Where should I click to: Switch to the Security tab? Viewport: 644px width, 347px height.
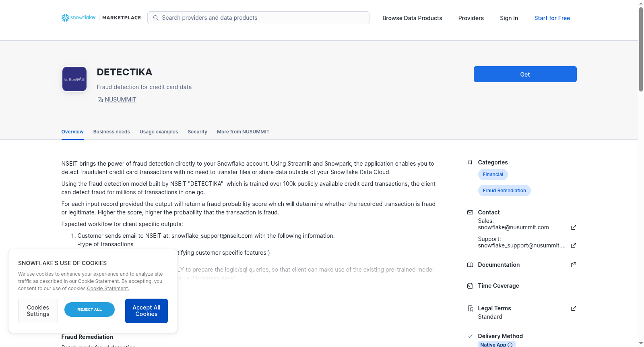click(x=197, y=132)
